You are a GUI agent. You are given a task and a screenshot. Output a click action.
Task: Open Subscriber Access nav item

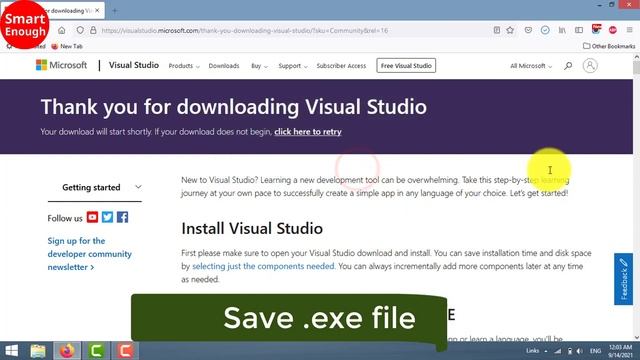[341, 66]
